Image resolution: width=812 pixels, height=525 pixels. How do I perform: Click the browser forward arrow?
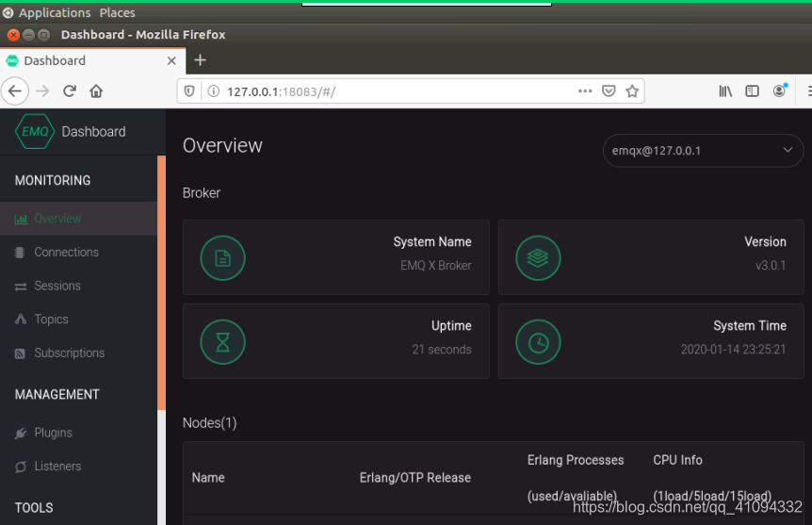click(x=42, y=91)
